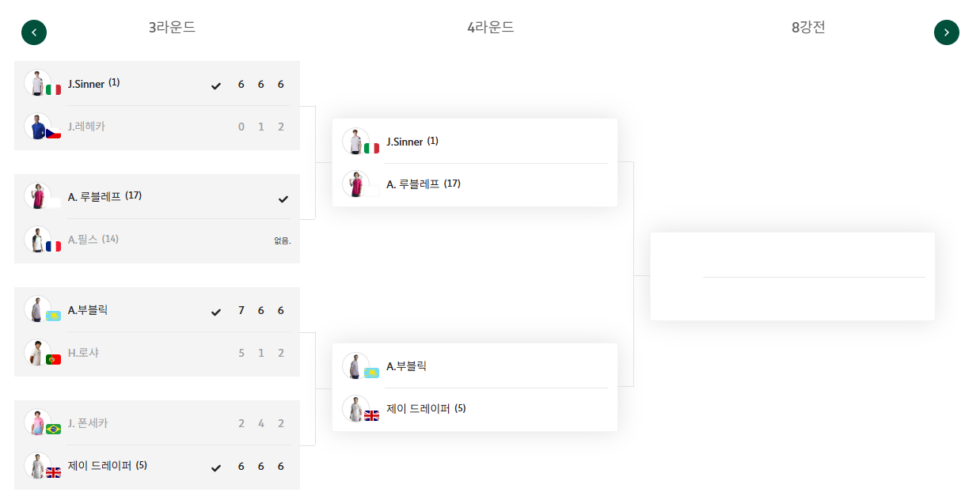980x496 pixels.
Task: Toggle the winner check next to 제이 드레이퍼
Action: click(215, 466)
